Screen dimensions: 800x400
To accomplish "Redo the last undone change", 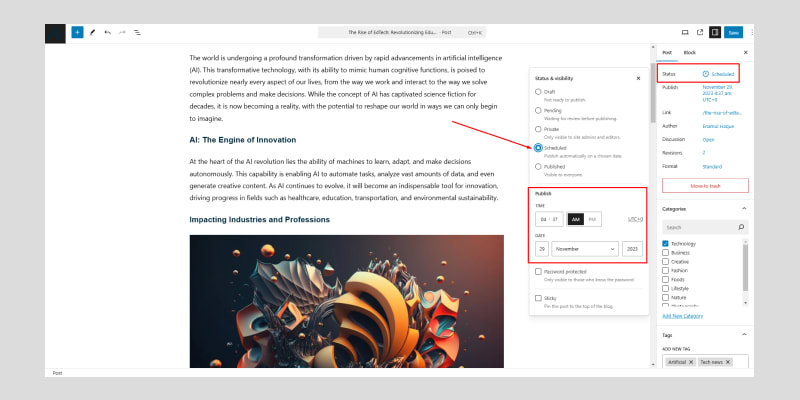I will point(122,33).
